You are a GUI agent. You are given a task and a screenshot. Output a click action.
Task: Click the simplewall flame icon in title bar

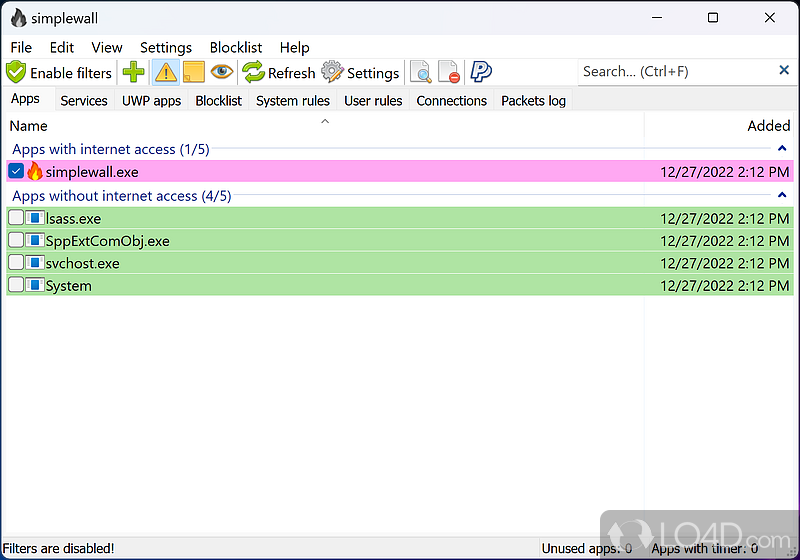point(18,18)
